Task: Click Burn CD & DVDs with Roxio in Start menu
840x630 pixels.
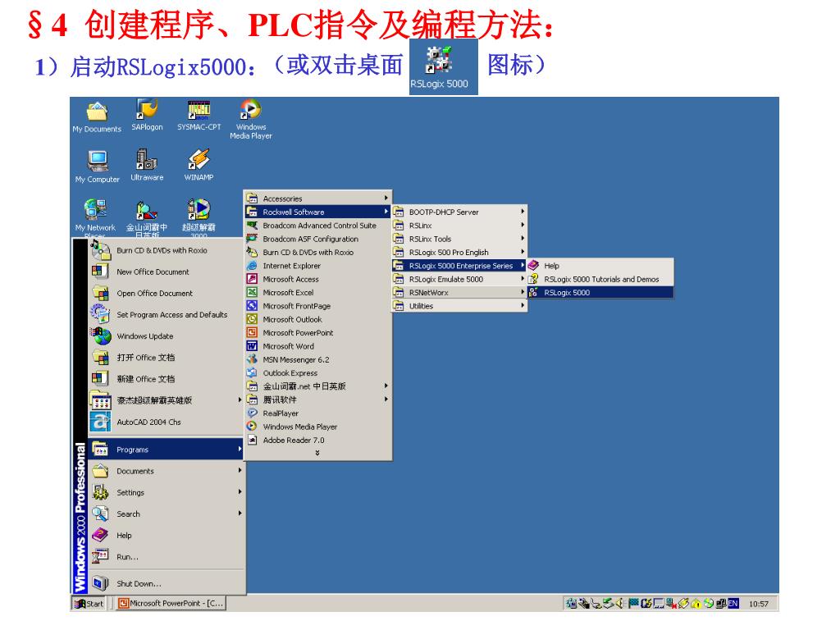Action: coord(165,250)
